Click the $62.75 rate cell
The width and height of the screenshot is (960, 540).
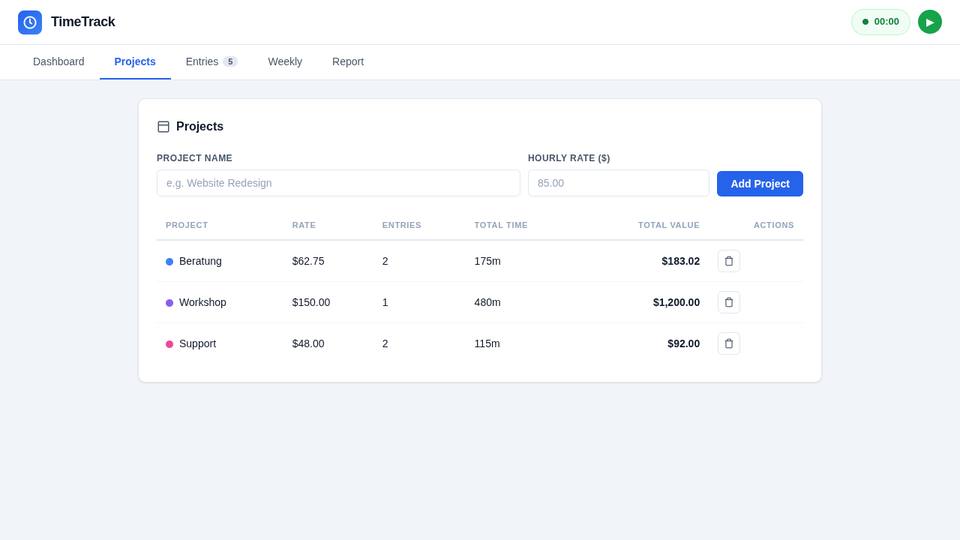(x=308, y=261)
